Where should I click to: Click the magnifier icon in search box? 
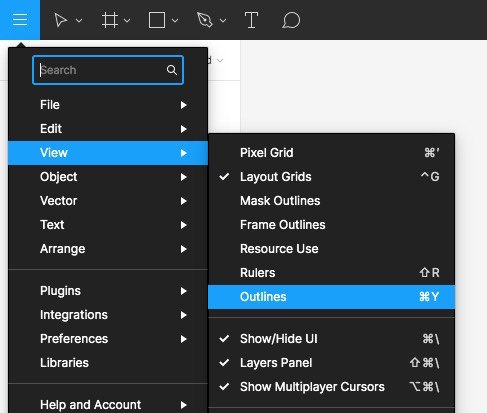[172, 70]
